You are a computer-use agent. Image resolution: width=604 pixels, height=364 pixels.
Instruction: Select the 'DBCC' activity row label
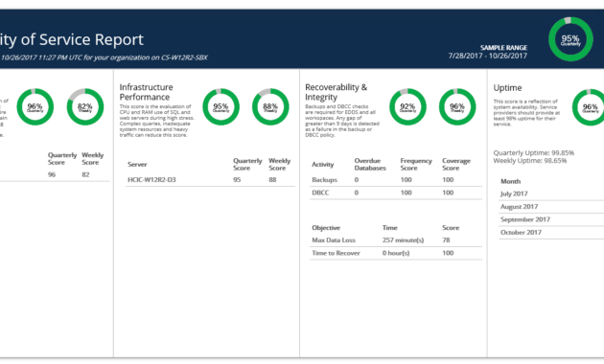[x=320, y=193]
